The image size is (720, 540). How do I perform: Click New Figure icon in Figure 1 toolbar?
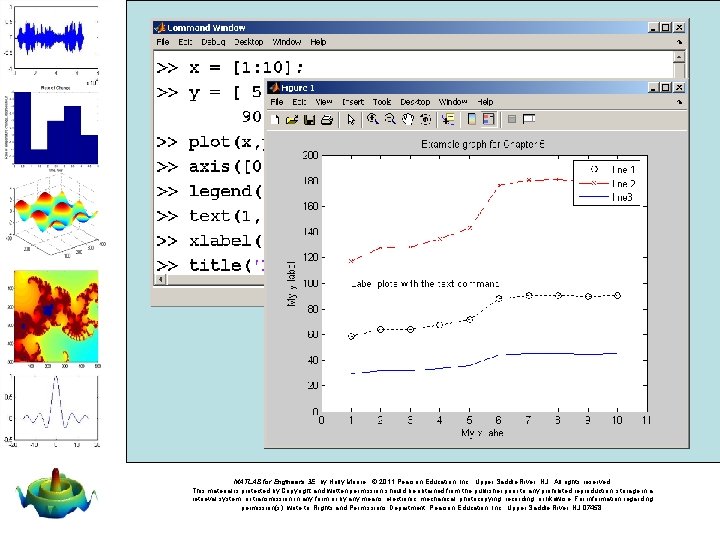click(275, 120)
